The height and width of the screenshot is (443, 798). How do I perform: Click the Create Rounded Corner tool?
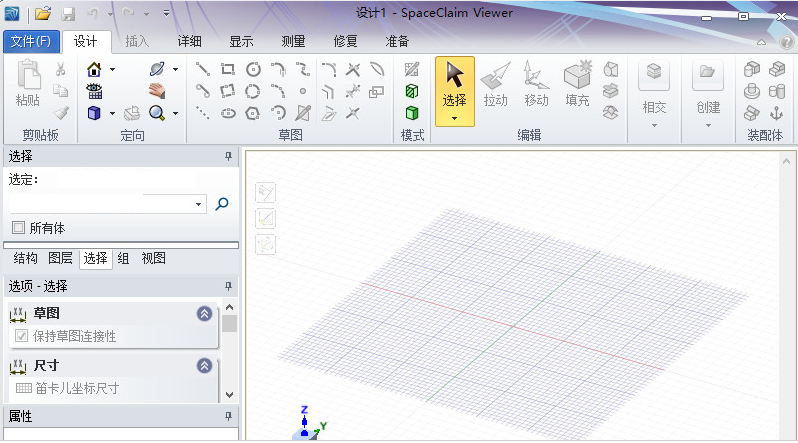pos(329,69)
